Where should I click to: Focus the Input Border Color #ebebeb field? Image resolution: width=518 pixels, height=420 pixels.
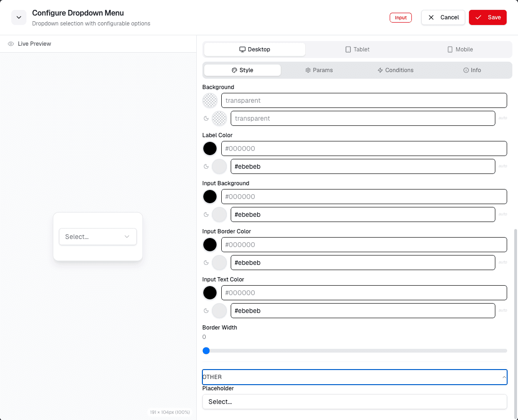click(363, 263)
